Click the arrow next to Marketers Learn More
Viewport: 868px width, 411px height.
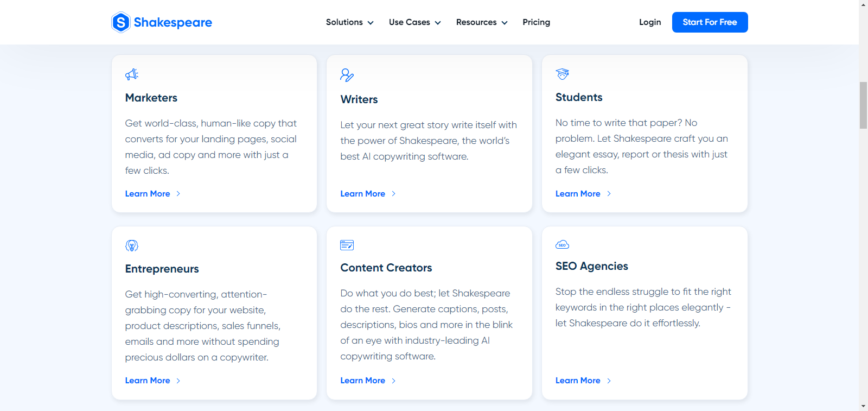178,194
